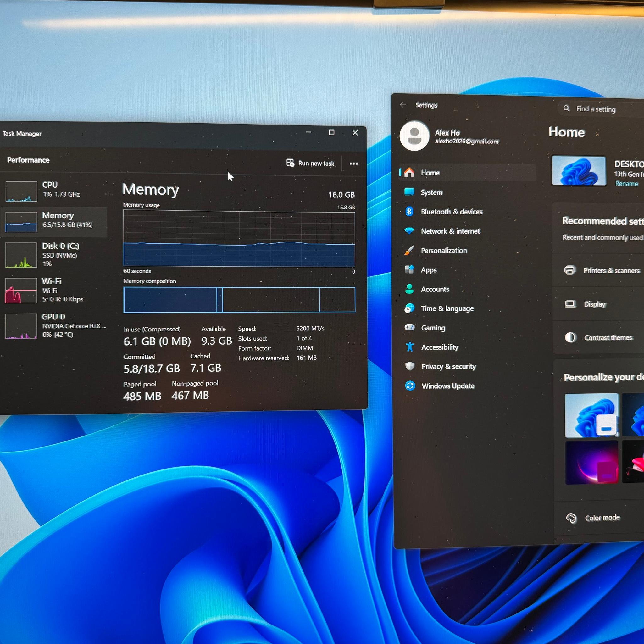
Task: Click the 16.0 GB total memory label
Action: [x=341, y=195]
